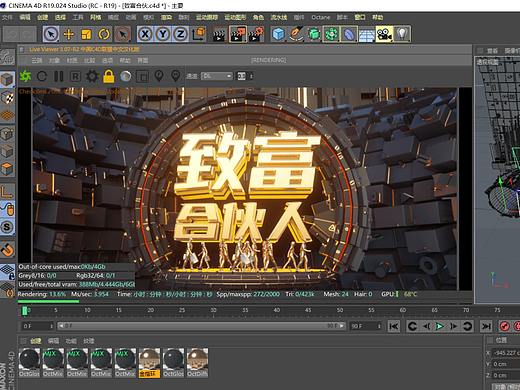
Task: Open the Edit Render Settings icon
Action: [x=256, y=34]
